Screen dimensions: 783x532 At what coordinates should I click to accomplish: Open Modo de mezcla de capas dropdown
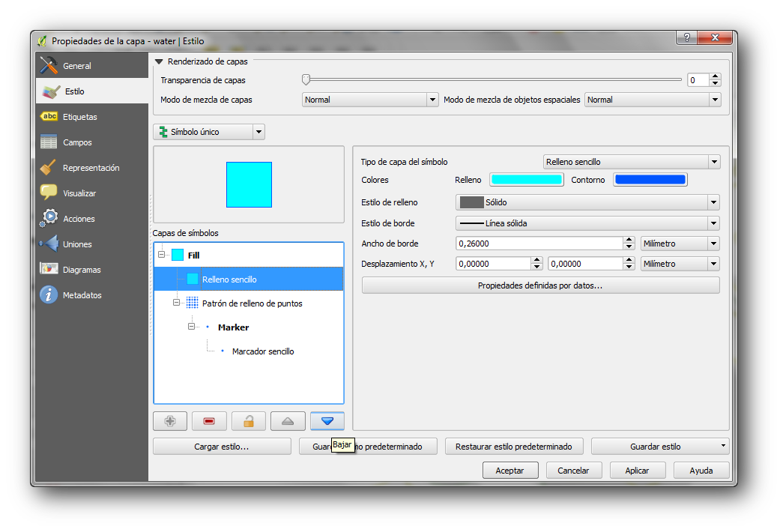coord(370,100)
